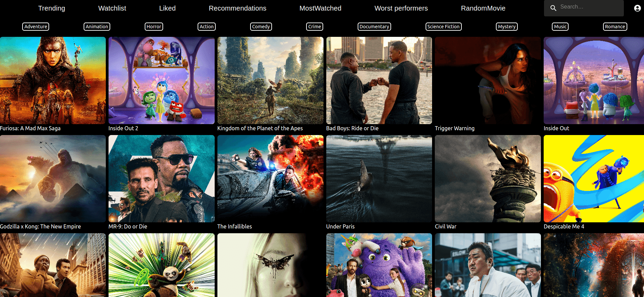This screenshot has width=644, height=297.
Task: Open the RandomMovie tab
Action: [483, 8]
